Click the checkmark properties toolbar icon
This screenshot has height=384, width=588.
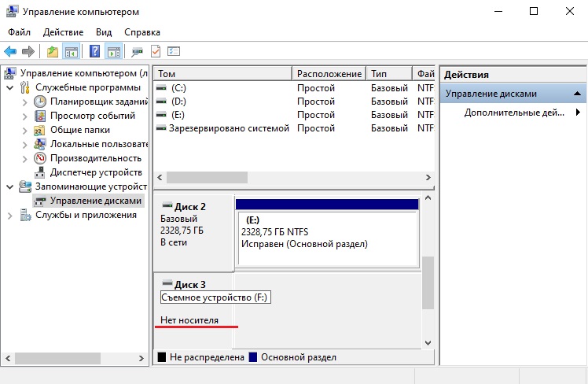point(156,51)
